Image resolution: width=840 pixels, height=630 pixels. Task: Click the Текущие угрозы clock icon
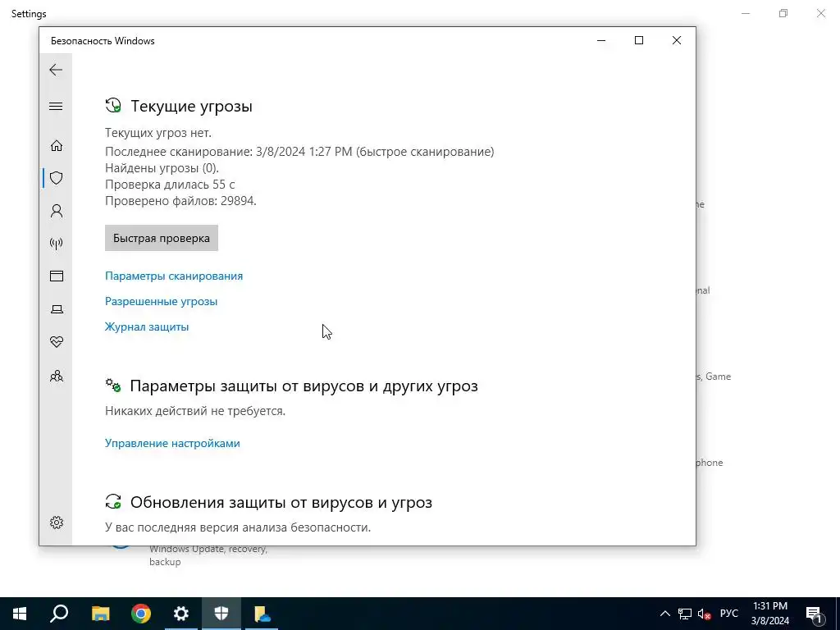click(113, 106)
